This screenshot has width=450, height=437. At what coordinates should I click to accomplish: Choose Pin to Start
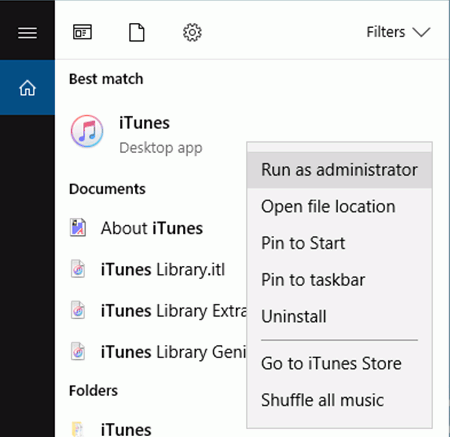tap(339, 243)
